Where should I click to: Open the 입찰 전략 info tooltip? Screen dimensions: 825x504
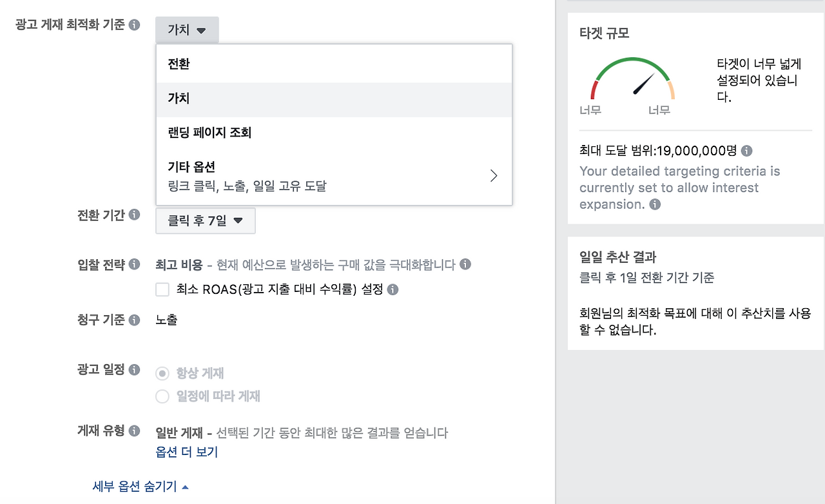[x=134, y=263]
